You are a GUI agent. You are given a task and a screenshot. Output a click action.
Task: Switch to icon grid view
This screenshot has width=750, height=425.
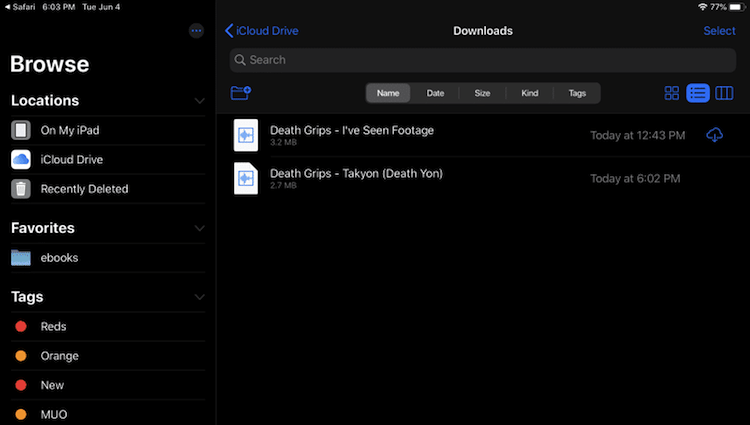tap(672, 93)
